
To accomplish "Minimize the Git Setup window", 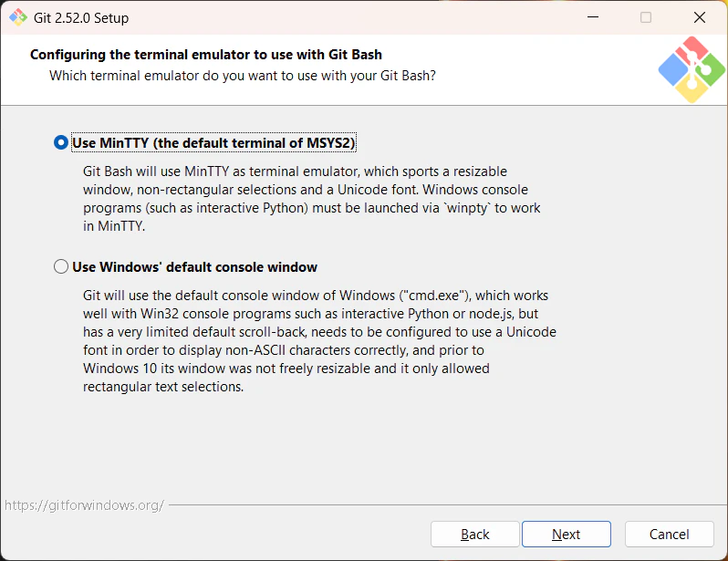I will pos(593,17).
